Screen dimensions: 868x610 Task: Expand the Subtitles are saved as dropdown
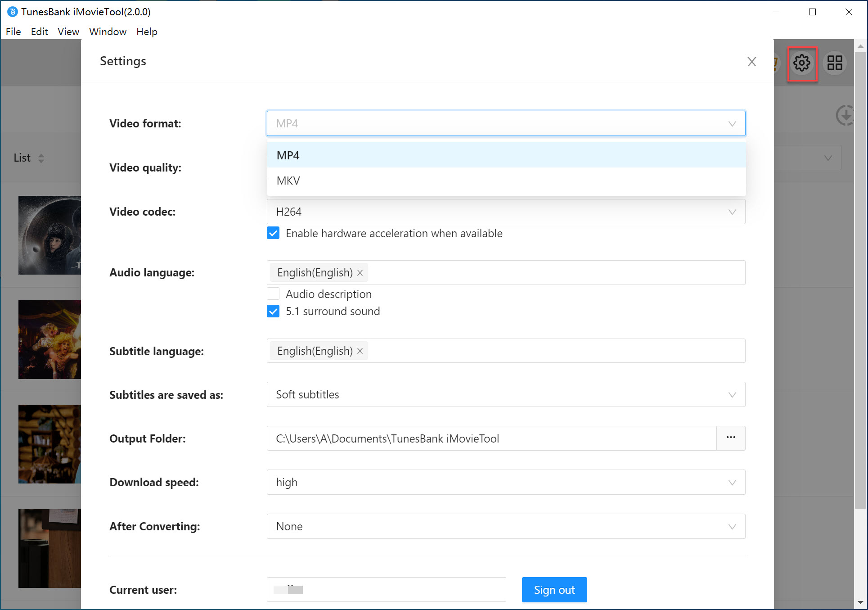[x=731, y=395]
